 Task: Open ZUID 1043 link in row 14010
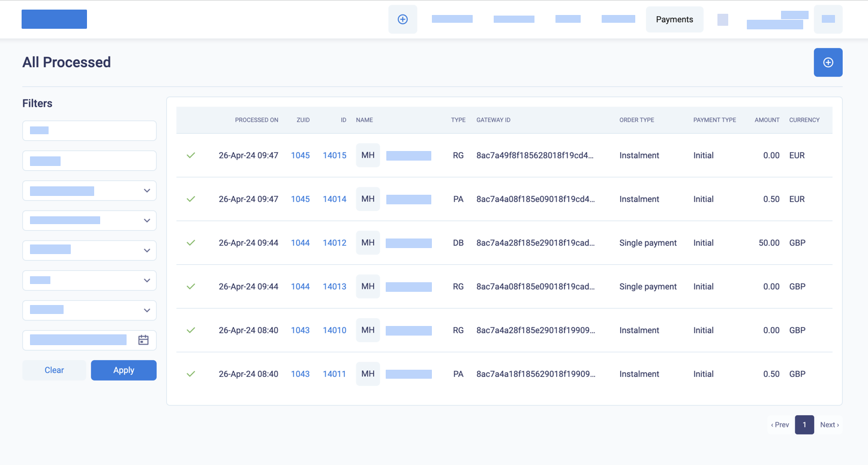[x=300, y=330]
